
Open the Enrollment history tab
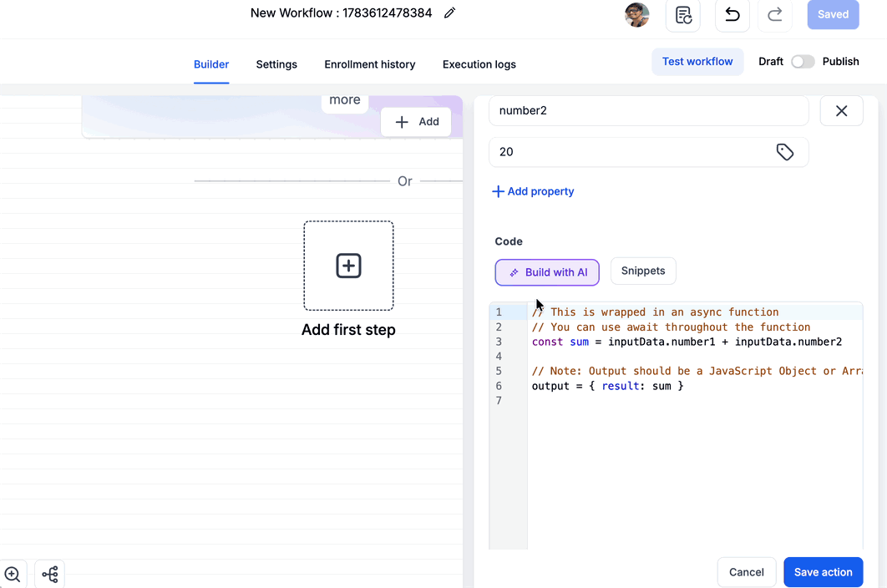[370, 64]
